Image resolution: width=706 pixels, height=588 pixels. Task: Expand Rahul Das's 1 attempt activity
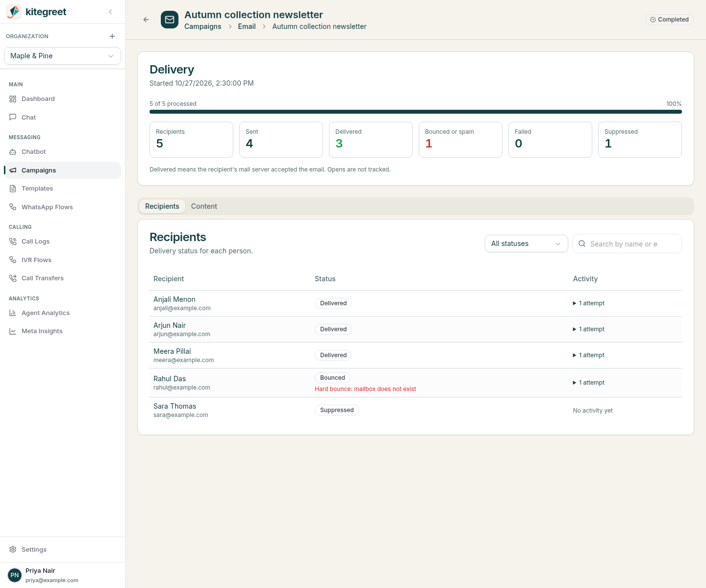click(x=589, y=383)
